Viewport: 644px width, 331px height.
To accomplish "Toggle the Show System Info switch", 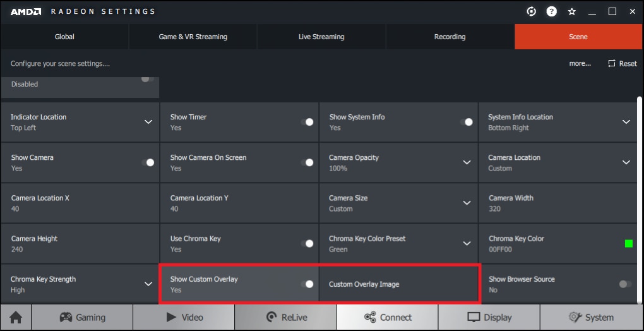I will point(466,122).
